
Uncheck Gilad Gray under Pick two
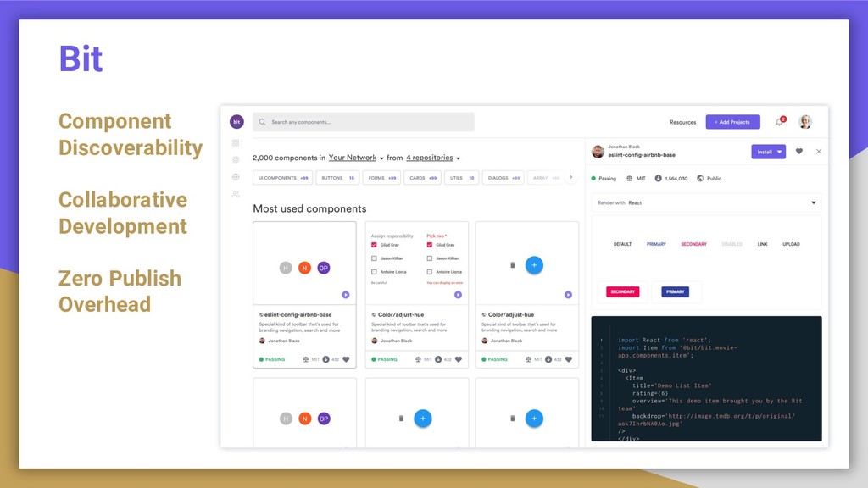(430, 245)
